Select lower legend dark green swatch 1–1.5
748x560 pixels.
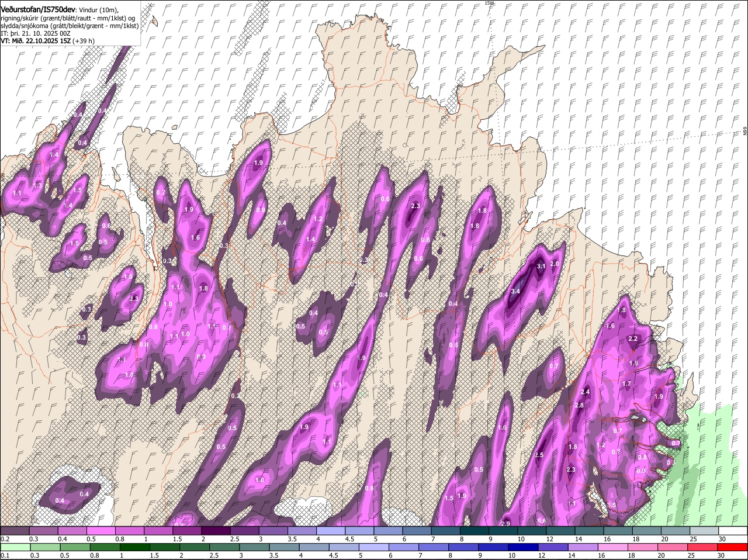pyautogui.click(x=134, y=547)
